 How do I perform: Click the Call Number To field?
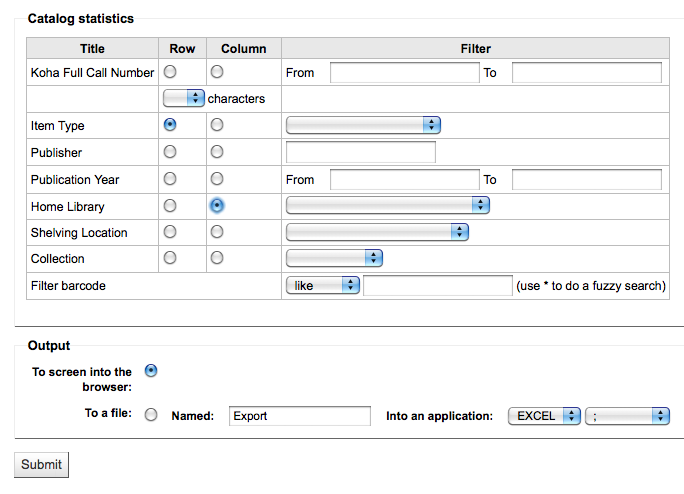587,72
